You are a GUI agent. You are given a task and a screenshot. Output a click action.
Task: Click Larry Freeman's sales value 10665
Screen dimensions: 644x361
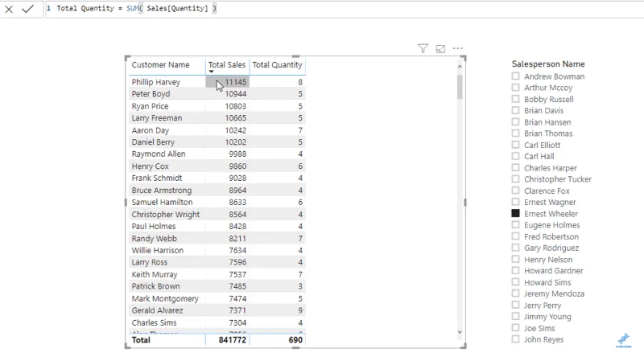pyautogui.click(x=235, y=118)
